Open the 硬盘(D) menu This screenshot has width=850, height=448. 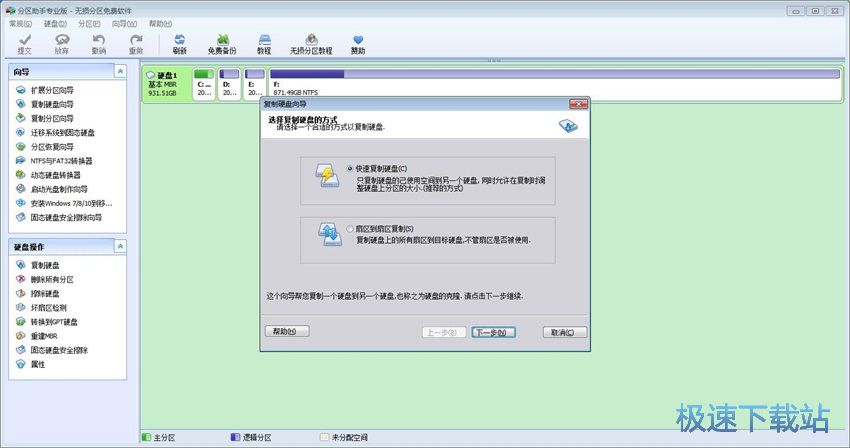pyautogui.click(x=55, y=23)
